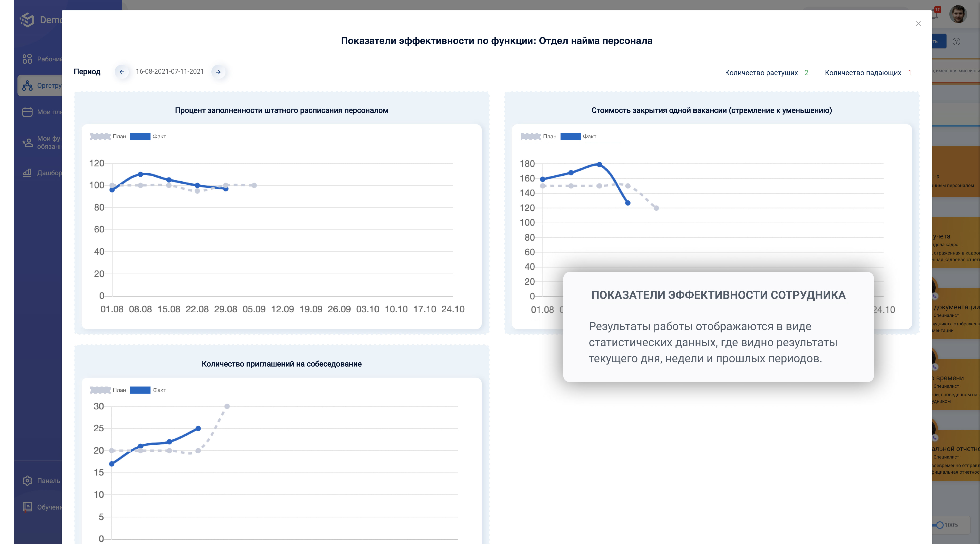Click chart title 'Количество приглашений на собеседование'

tap(281, 364)
